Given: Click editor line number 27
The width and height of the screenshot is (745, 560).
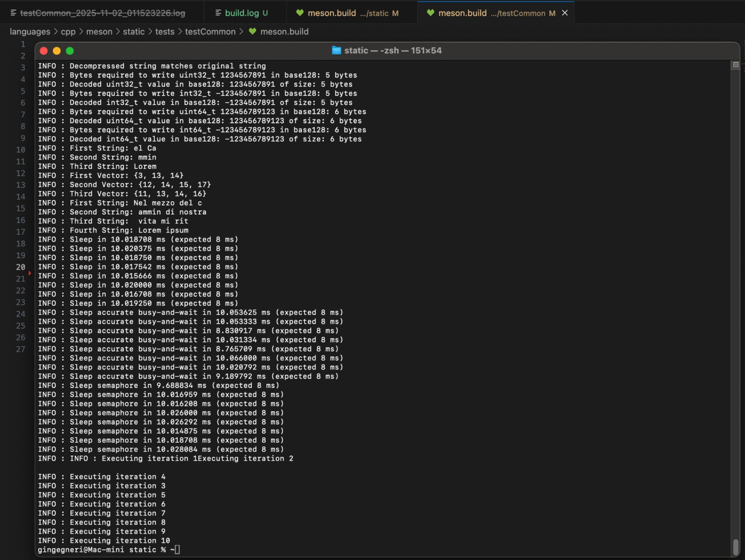Looking at the screenshot, I should tap(20, 349).
